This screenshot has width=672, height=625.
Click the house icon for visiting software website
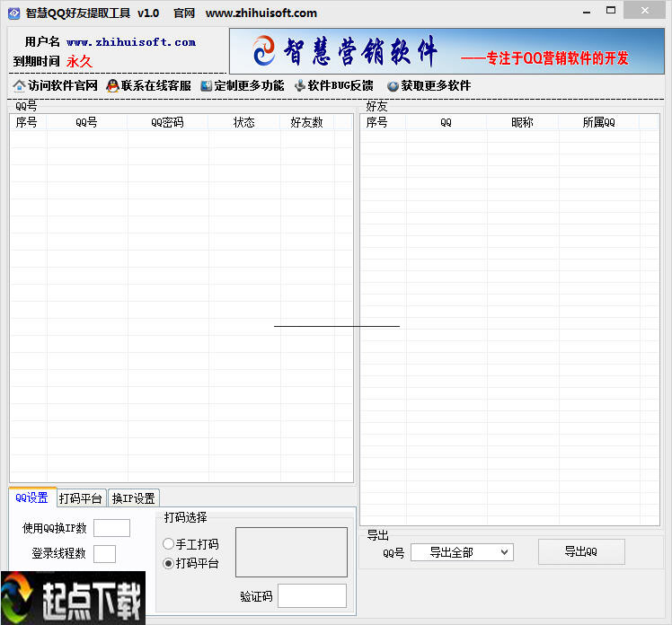coord(19,86)
